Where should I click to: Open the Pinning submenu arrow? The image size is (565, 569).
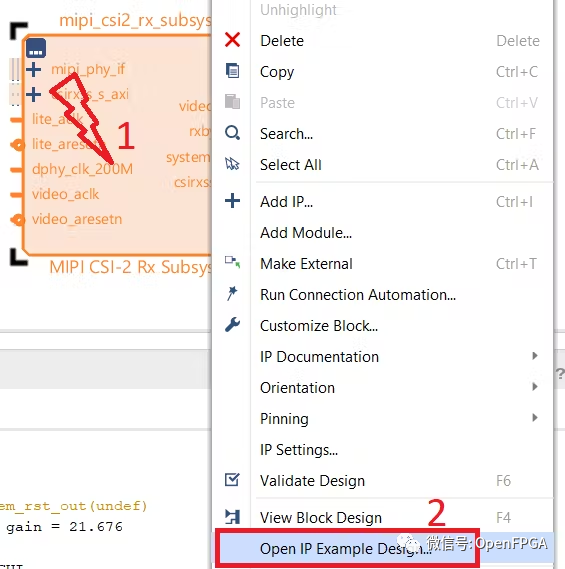pos(535,418)
